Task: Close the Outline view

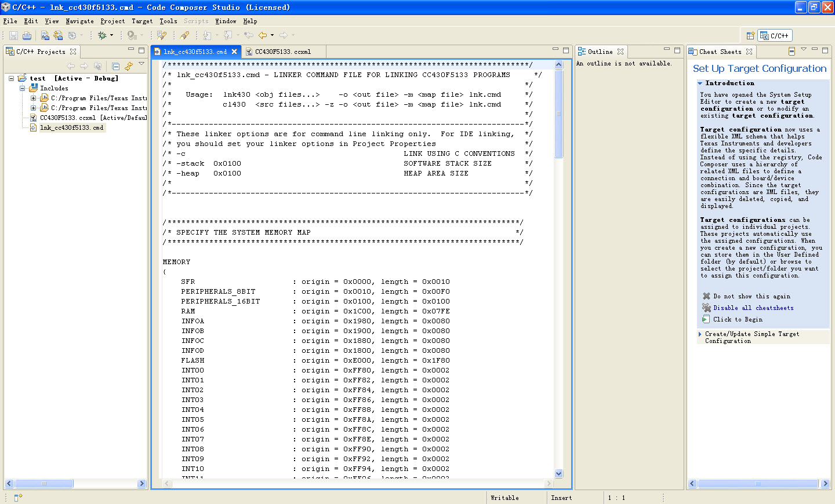Action: pyautogui.click(x=620, y=52)
